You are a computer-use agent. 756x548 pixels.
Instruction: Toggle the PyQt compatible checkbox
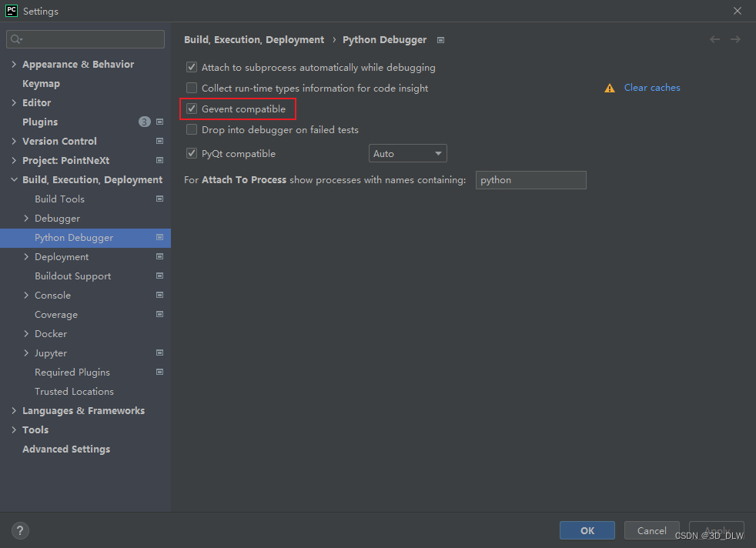[192, 153]
